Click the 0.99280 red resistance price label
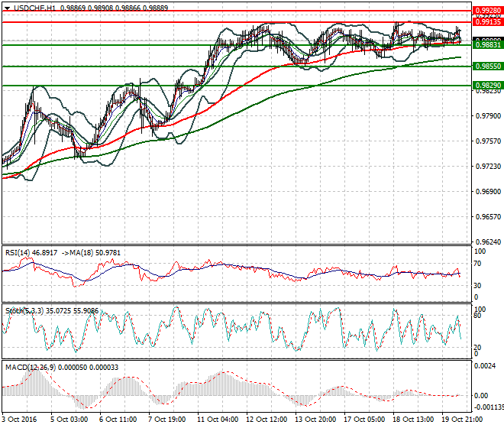Viewport: 504px width, 428px height. [x=488, y=11]
